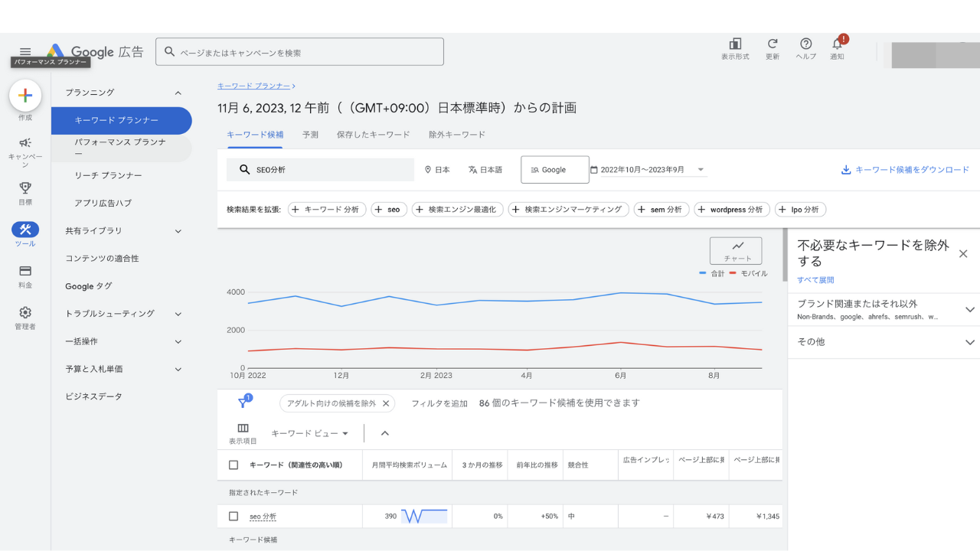Click the colorful plus Create button

tap(25, 96)
